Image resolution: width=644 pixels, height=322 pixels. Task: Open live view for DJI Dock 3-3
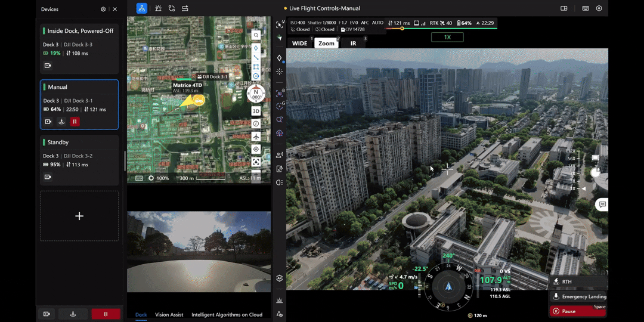(48, 66)
